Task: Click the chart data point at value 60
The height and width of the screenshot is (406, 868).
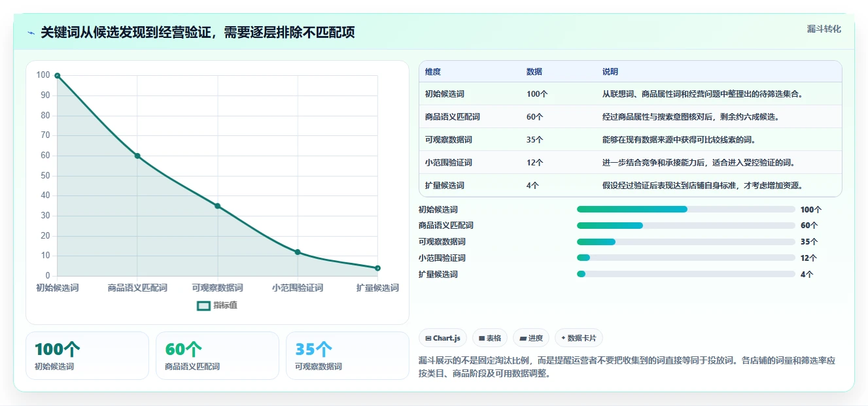Action: point(137,156)
